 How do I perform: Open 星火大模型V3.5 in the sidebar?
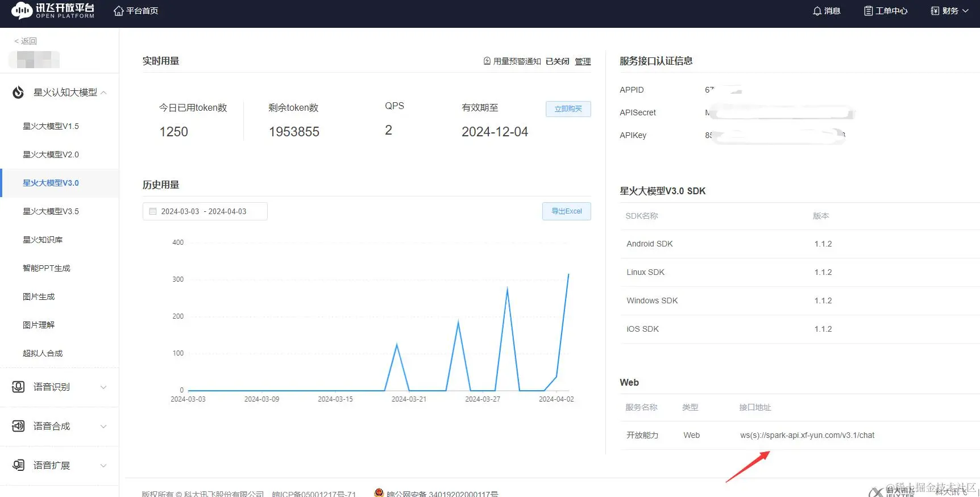pos(51,211)
